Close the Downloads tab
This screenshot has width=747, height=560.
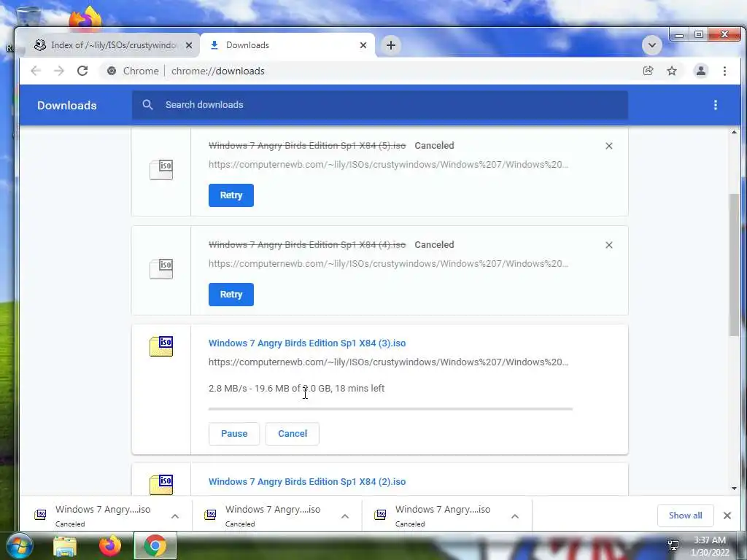363,45
